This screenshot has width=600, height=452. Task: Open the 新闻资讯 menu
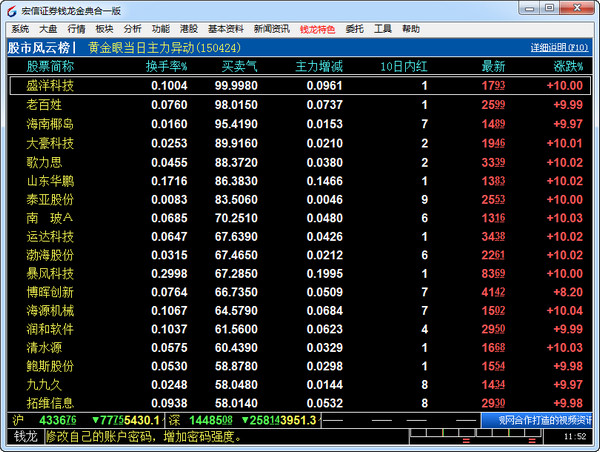tap(272, 29)
